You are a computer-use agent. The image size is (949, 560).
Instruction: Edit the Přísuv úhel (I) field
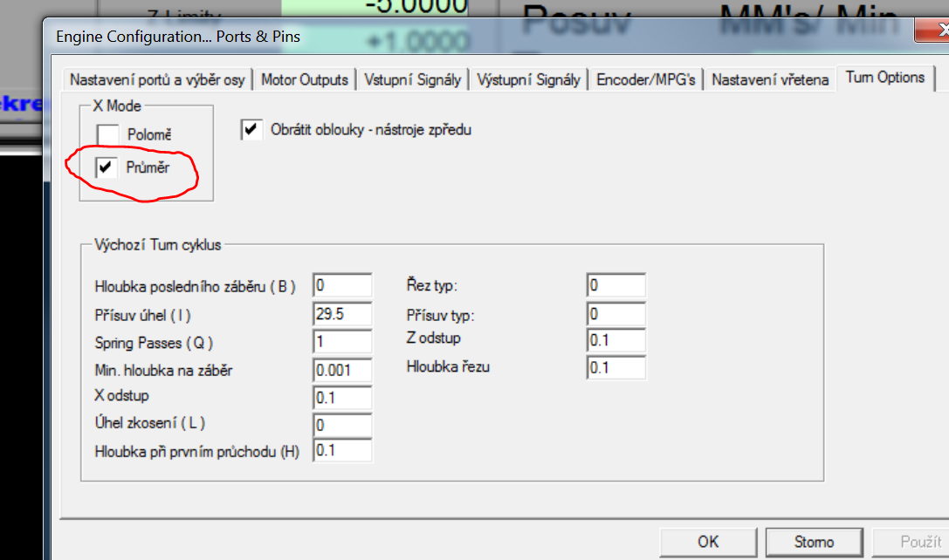coord(342,314)
